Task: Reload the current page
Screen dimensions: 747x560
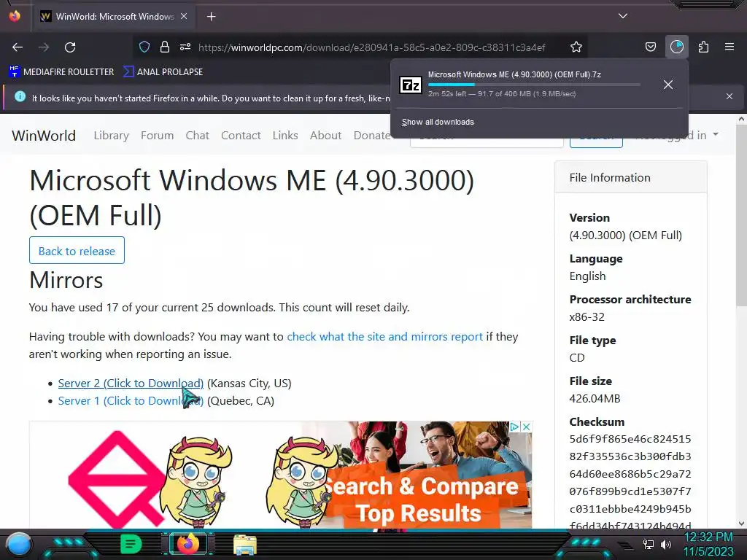Action: pos(70,47)
